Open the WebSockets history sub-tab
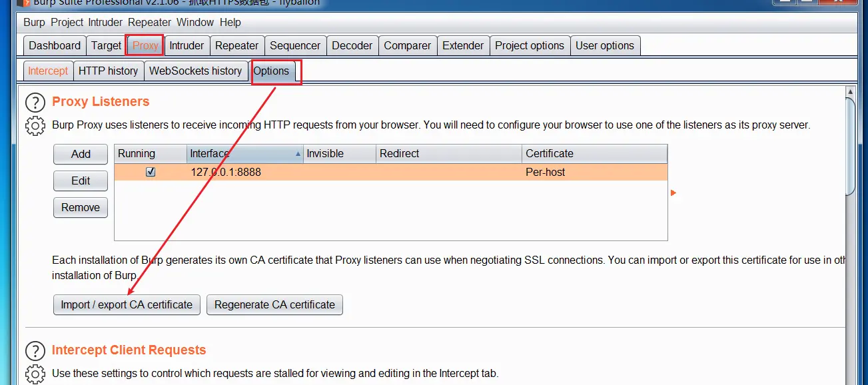868x385 pixels. (x=195, y=71)
